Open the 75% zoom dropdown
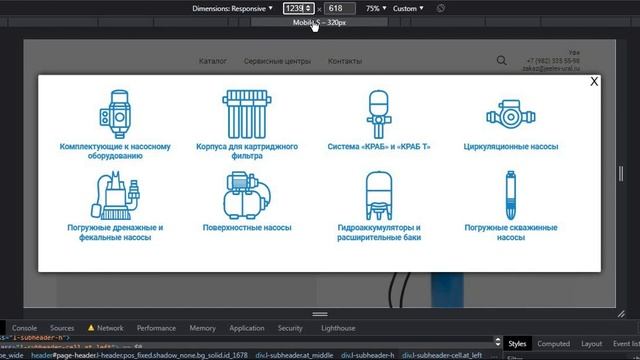Viewport: 640px width, 360px height. [376, 9]
